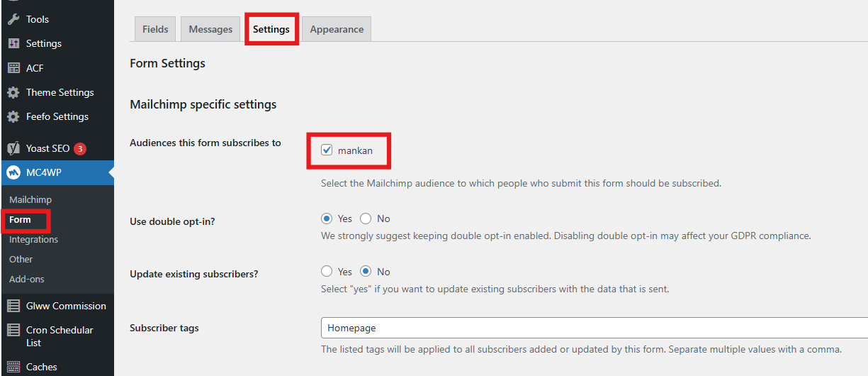
Task: Go to Integrations submenu link
Action: click(33, 239)
